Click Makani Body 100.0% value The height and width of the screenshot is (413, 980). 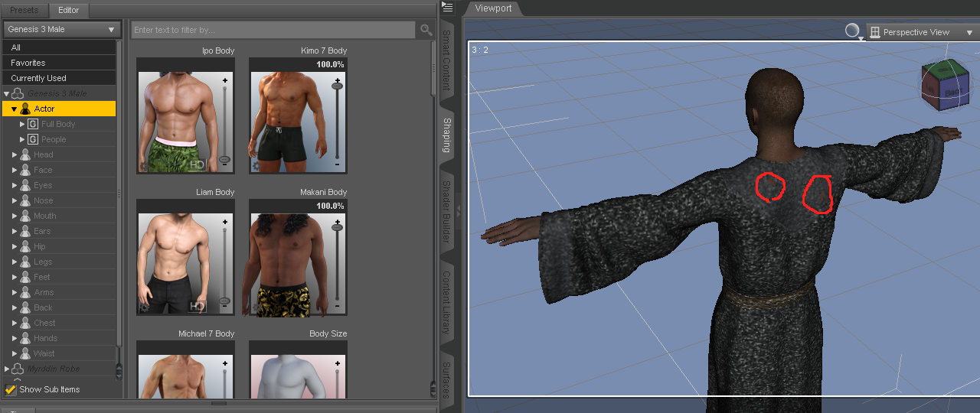[x=330, y=206]
